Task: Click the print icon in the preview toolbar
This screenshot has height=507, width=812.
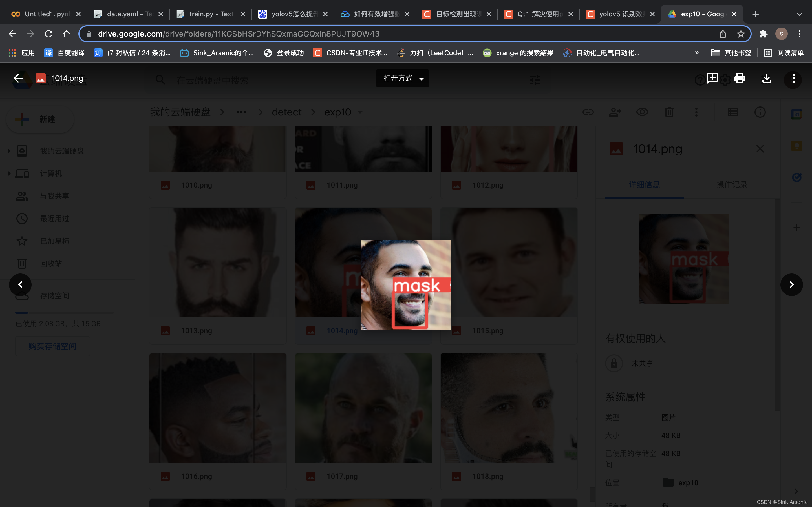Action: click(x=740, y=79)
